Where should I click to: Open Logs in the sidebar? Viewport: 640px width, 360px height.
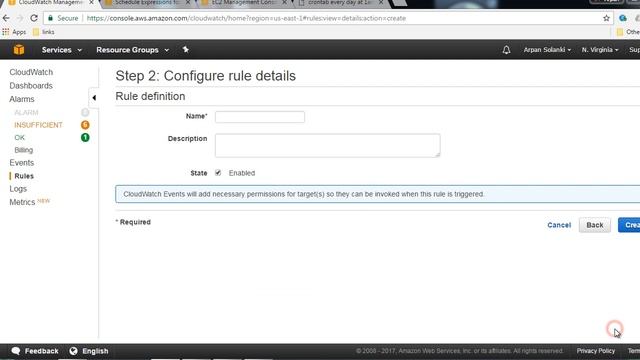18,189
